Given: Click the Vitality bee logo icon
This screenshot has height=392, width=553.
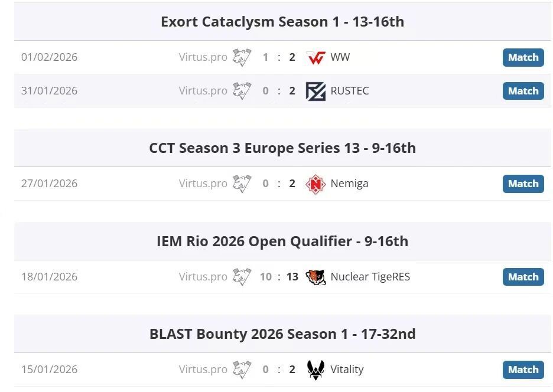Looking at the screenshot, I should (x=316, y=370).
